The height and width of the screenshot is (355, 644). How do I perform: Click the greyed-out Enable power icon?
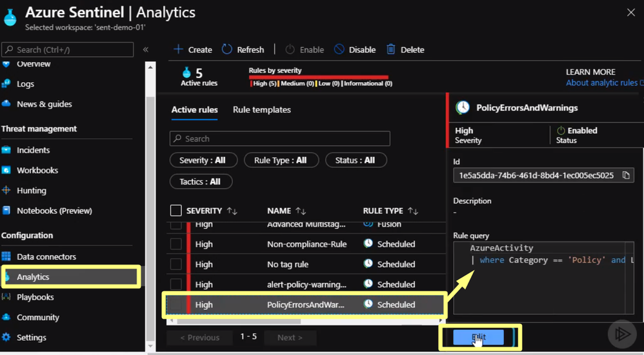[x=290, y=49]
